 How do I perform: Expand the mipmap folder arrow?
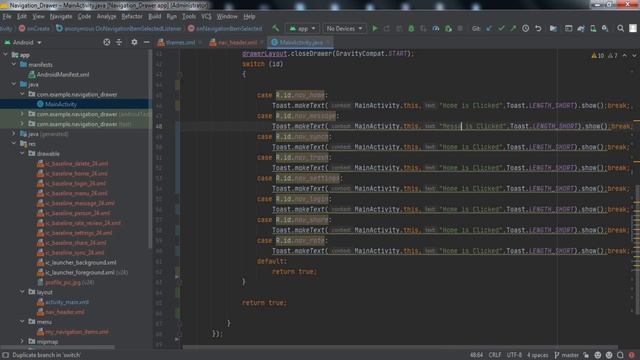coord(22,341)
